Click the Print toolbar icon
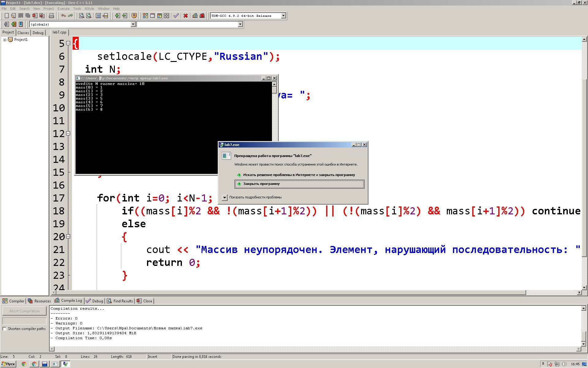The width and height of the screenshot is (588, 368). [x=51, y=16]
